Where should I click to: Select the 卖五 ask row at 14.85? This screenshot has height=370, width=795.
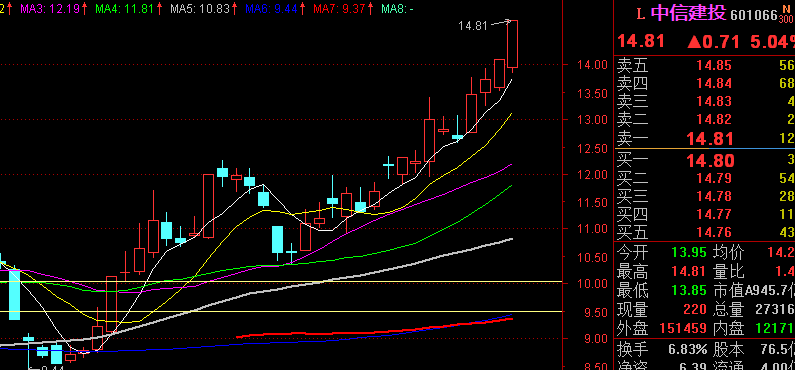[x=704, y=65]
